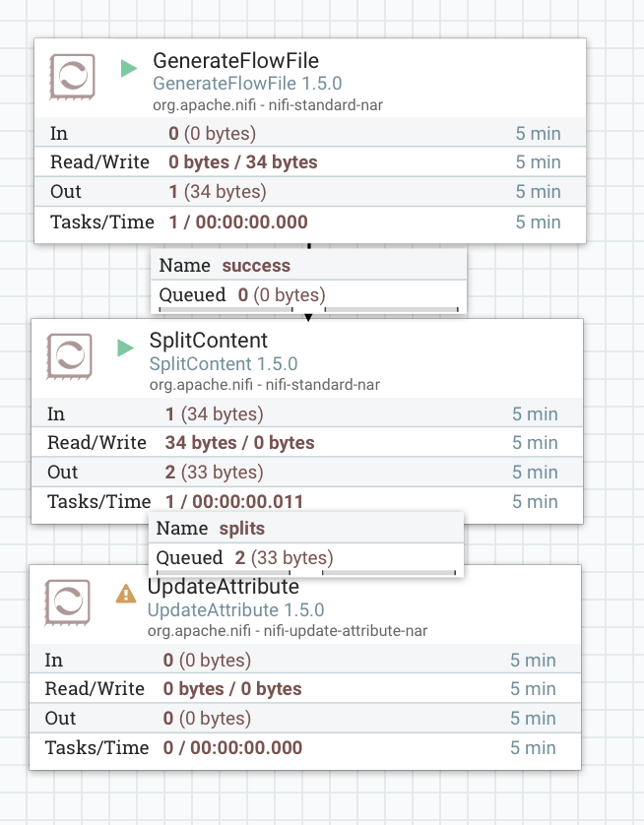Click SplitContent Read/Write 34 bytes / 0 bytes
Image resolution: width=644 pixels, height=825 pixels.
click(x=240, y=443)
